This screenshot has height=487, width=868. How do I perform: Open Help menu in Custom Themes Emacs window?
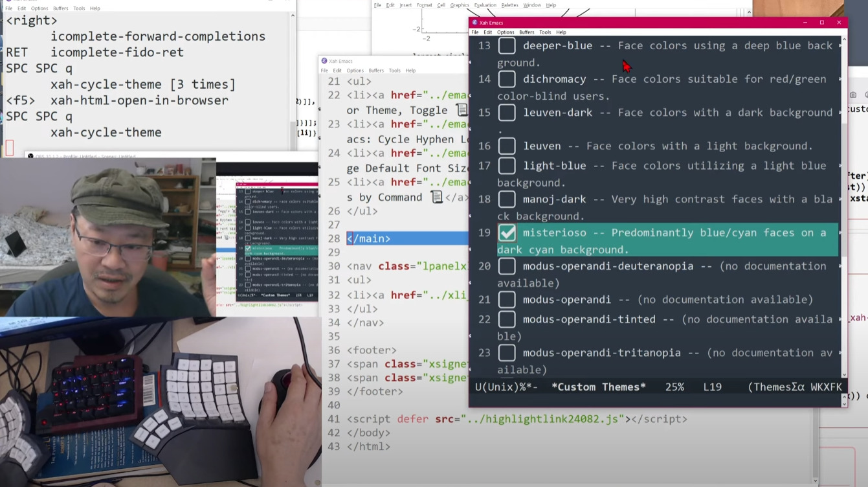tap(561, 32)
